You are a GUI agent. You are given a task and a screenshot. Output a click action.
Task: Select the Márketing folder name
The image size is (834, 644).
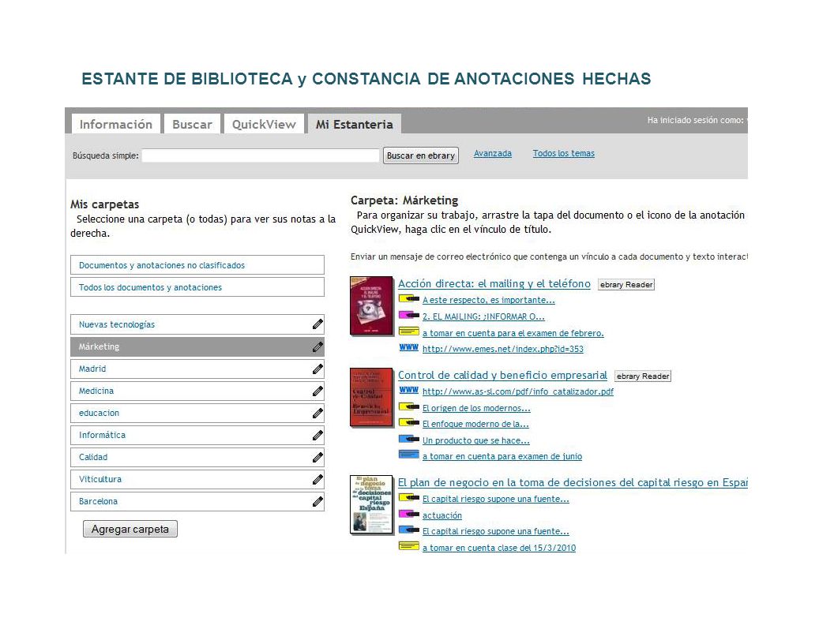(x=99, y=346)
